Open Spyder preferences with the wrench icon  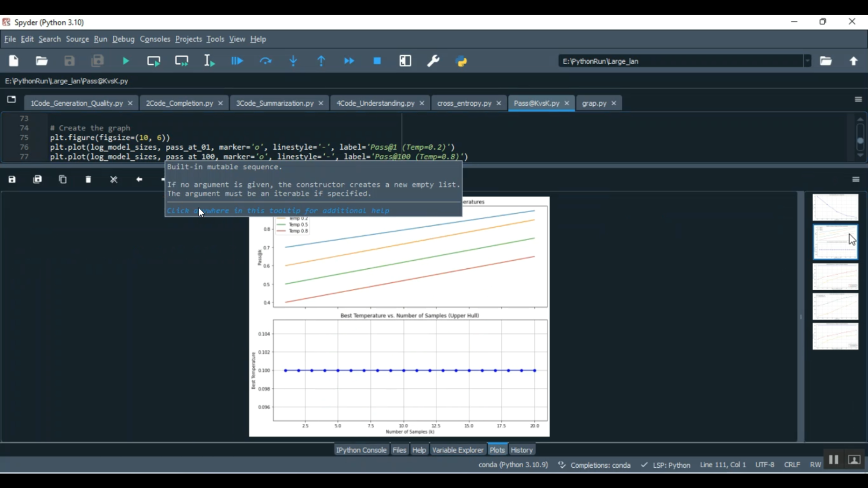pos(433,61)
